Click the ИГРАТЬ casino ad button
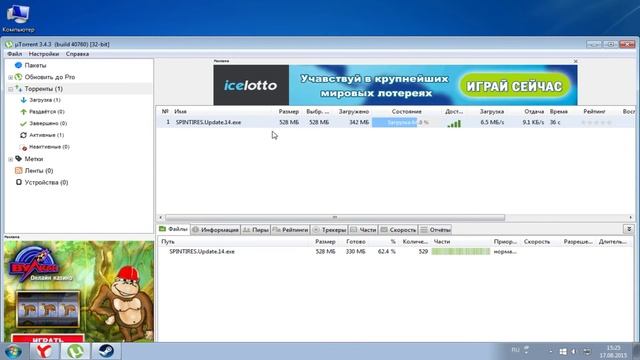640x360 pixels. coord(48,338)
